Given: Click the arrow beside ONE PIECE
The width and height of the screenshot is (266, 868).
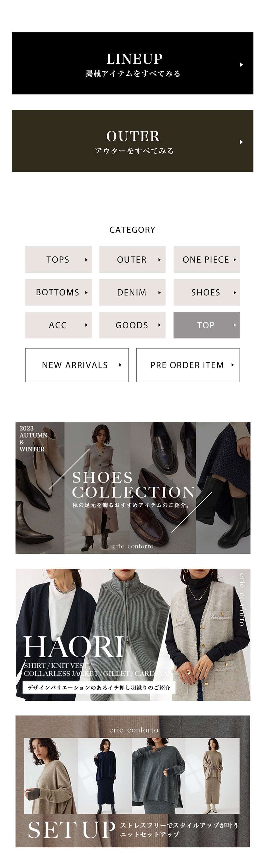Looking at the screenshot, I should click(235, 260).
